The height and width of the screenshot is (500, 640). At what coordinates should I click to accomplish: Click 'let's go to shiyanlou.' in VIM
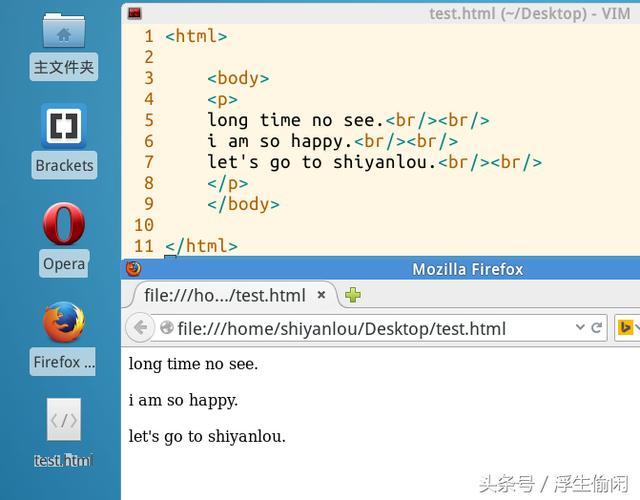tap(322, 162)
